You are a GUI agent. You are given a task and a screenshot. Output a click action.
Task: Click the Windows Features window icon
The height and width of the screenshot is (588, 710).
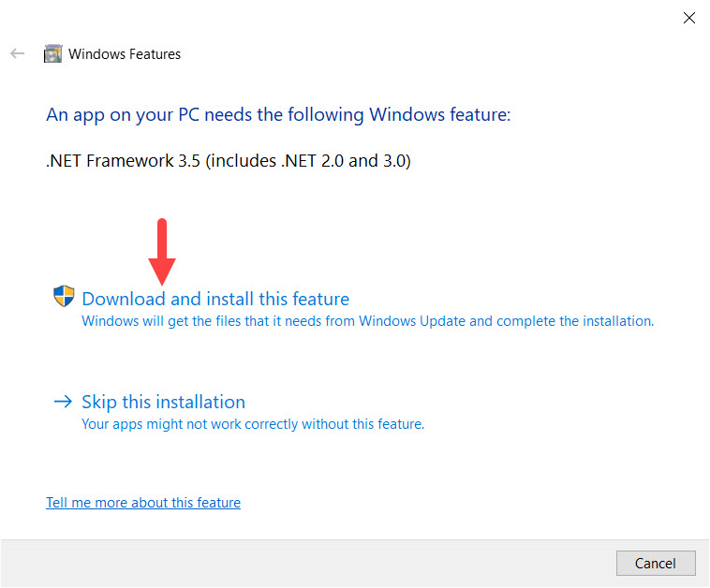coord(53,54)
